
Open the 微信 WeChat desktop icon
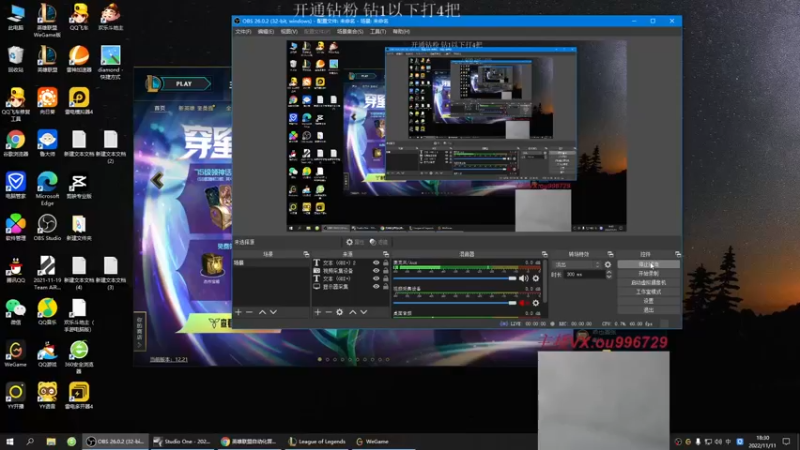pyautogui.click(x=15, y=312)
